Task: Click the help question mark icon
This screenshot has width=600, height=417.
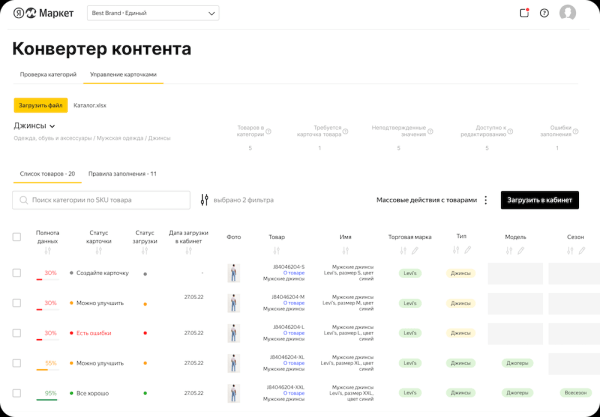Action: pyautogui.click(x=544, y=13)
